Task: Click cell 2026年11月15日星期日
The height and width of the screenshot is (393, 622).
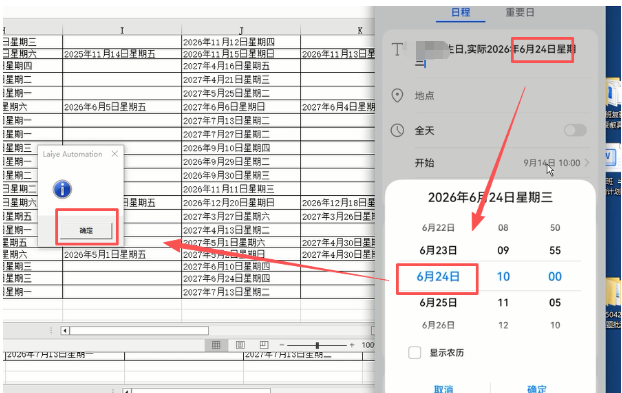Action: (x=241, y=54)
